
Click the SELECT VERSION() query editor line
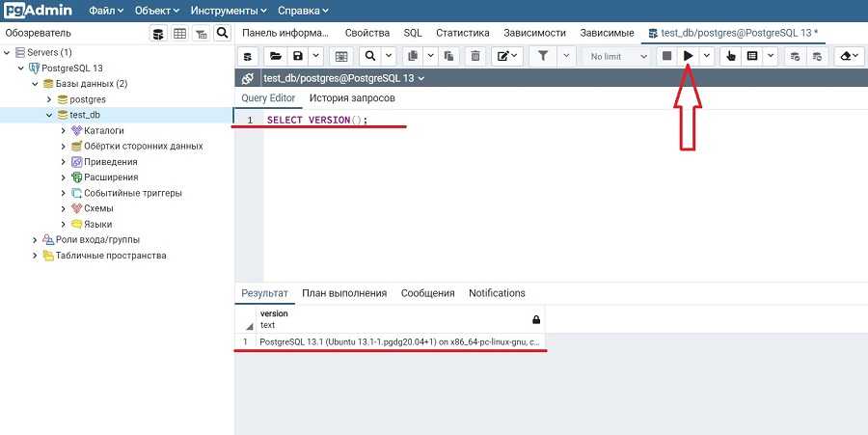point(317,121)
